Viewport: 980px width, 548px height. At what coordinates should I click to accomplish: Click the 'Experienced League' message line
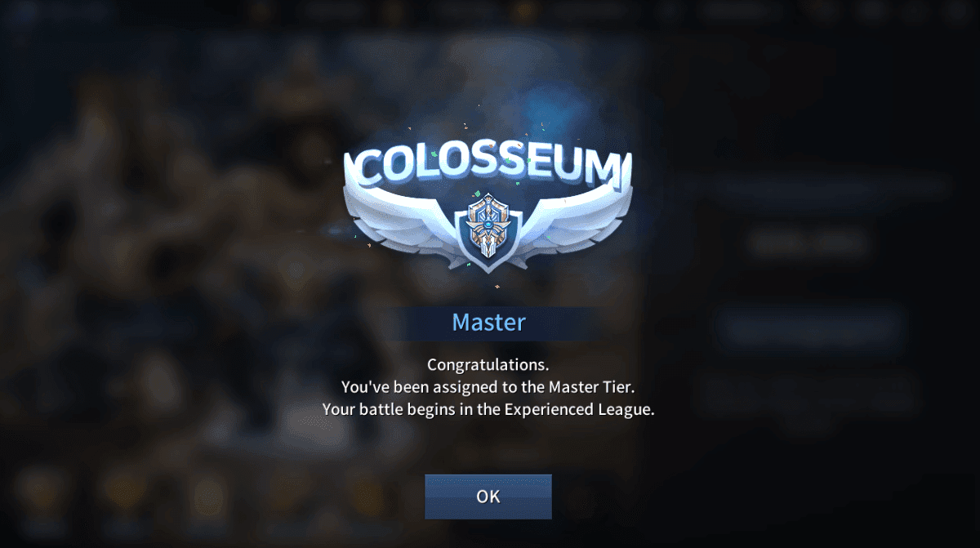click(488, 410)
